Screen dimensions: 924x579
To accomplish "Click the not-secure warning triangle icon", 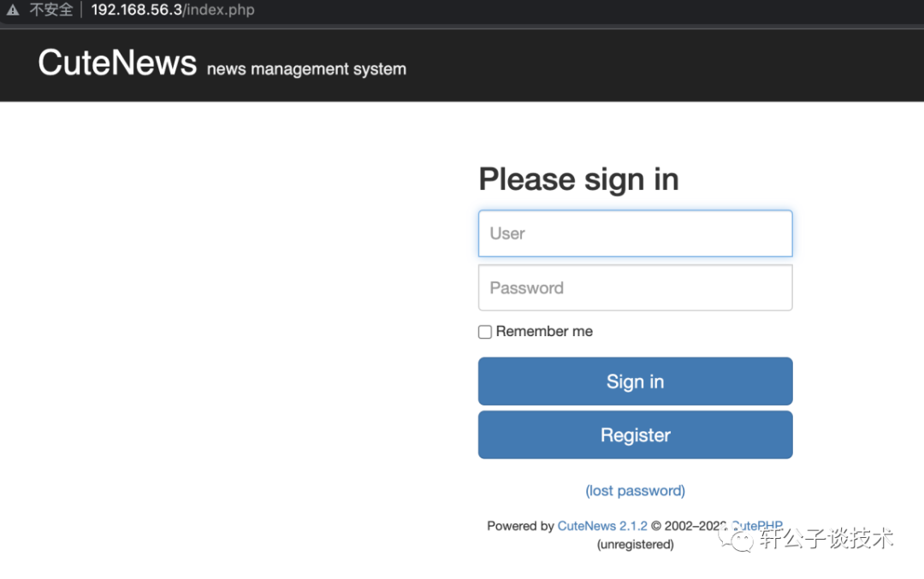I will [x=12, y=10].
